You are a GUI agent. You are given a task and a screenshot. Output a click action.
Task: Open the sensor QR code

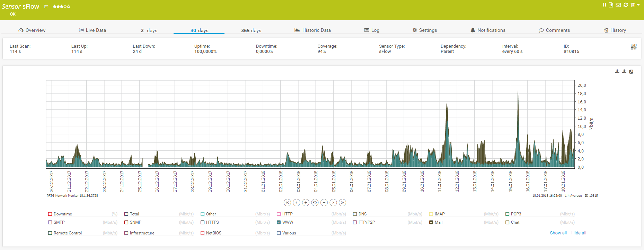[634, 47]
